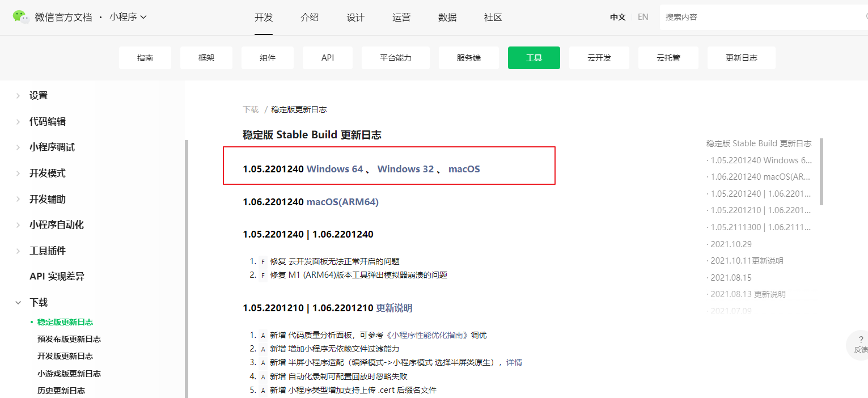Click the 1.05.2201240 | 1.06.2201240 heading

tap(308, 234)
